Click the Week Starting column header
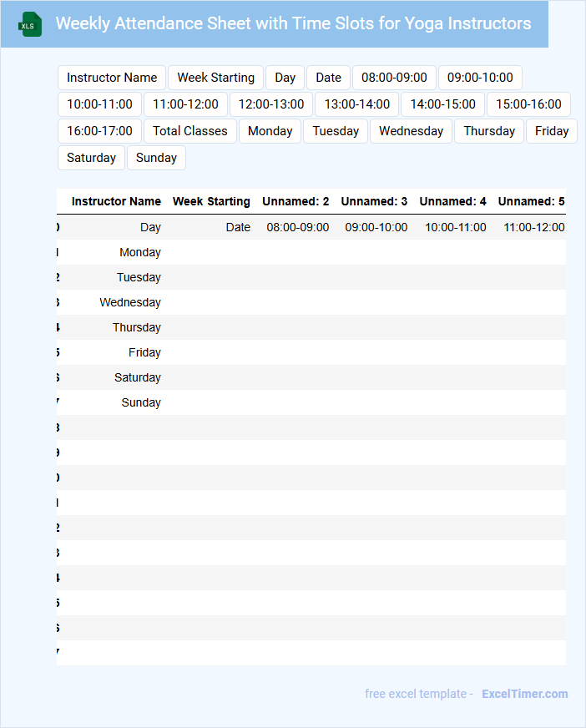 click(x=211, y=201)
